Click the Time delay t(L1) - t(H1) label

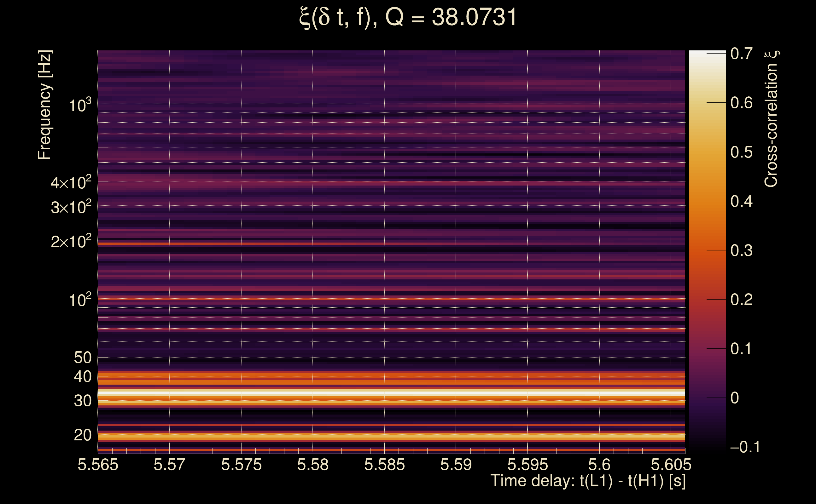pos(588,481)
